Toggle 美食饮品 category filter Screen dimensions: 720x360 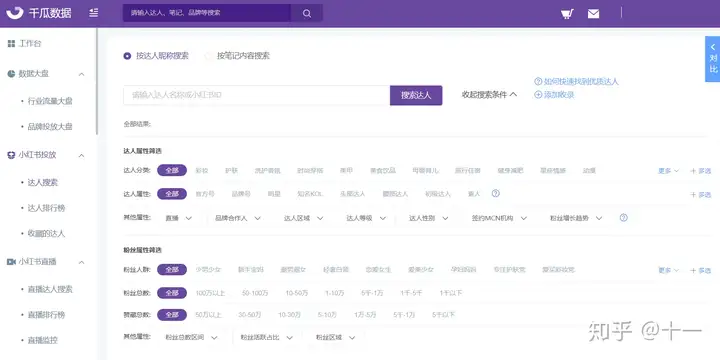coord(383,170)
